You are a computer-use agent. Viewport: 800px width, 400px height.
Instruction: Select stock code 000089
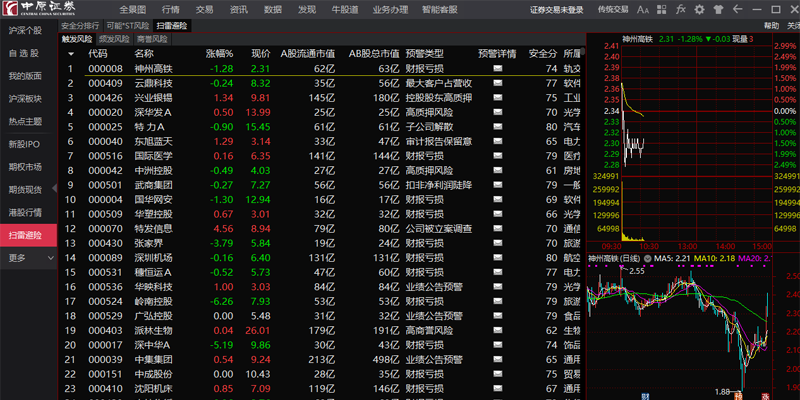point(106,258)
